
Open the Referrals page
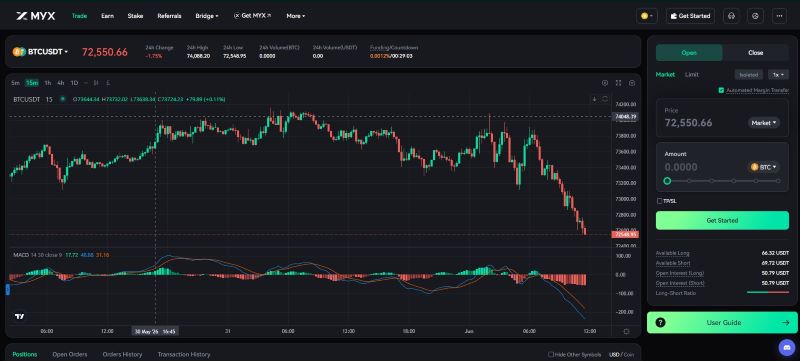pyautogui.click(x=169, y=16)
